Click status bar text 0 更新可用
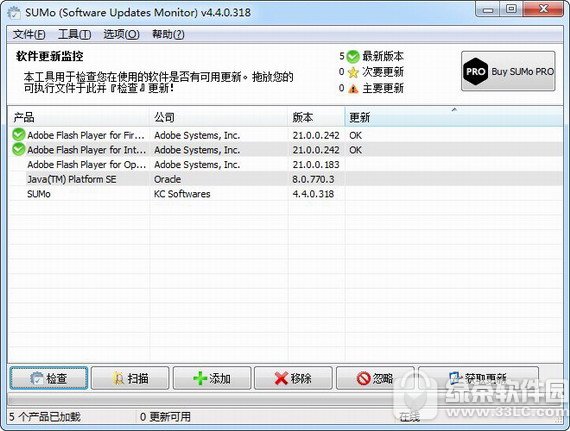The height and width of the screenshot is (431, 570). pos(165,416)
